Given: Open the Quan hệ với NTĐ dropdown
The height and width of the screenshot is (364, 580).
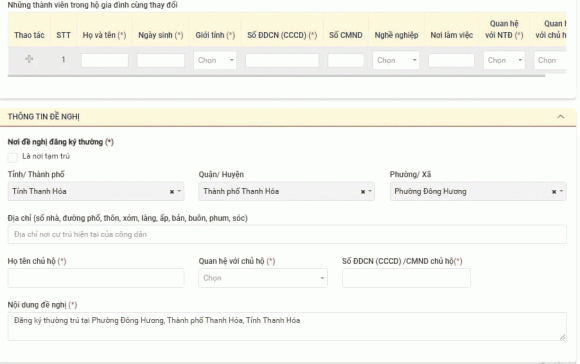Looking at the screenshot, I should tap(504, 60).
